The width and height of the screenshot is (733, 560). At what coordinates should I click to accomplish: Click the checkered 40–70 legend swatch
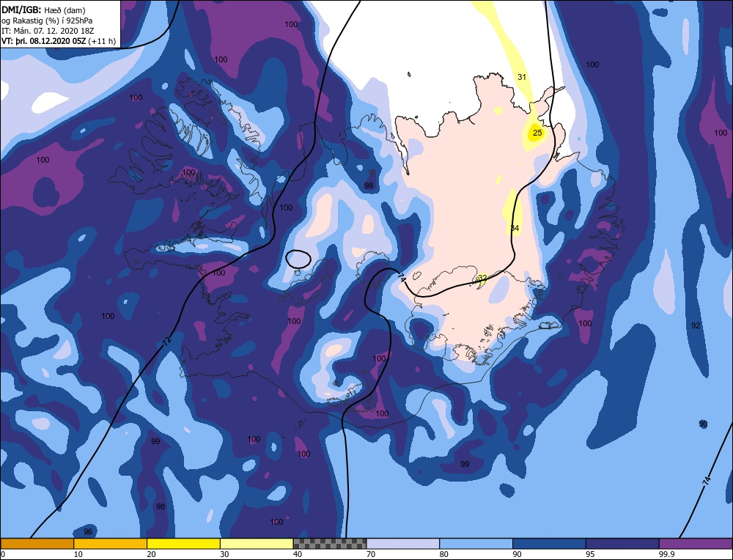click(x=330, y=544)
